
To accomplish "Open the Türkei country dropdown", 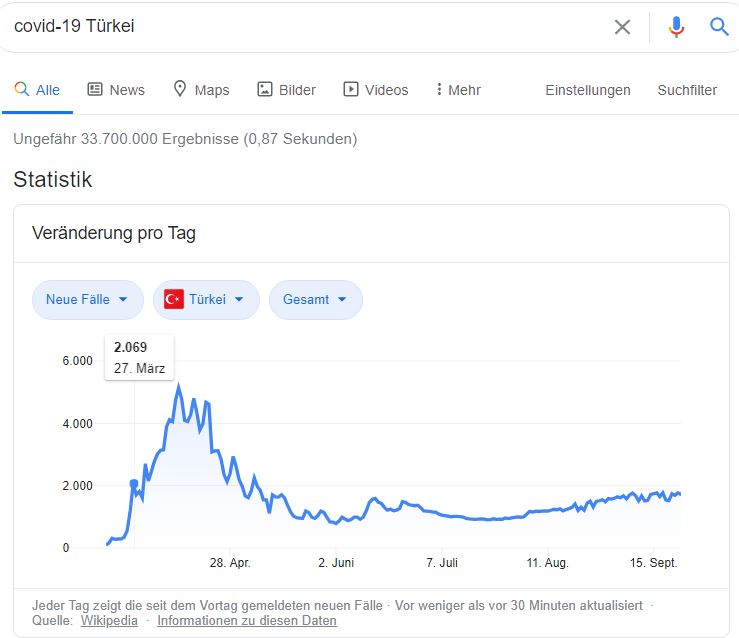I will click(206, 299).
